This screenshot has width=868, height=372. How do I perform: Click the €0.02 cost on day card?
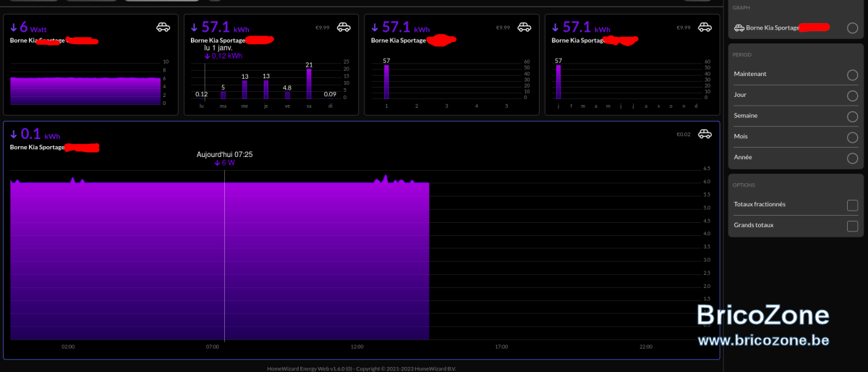pos(684,135)
